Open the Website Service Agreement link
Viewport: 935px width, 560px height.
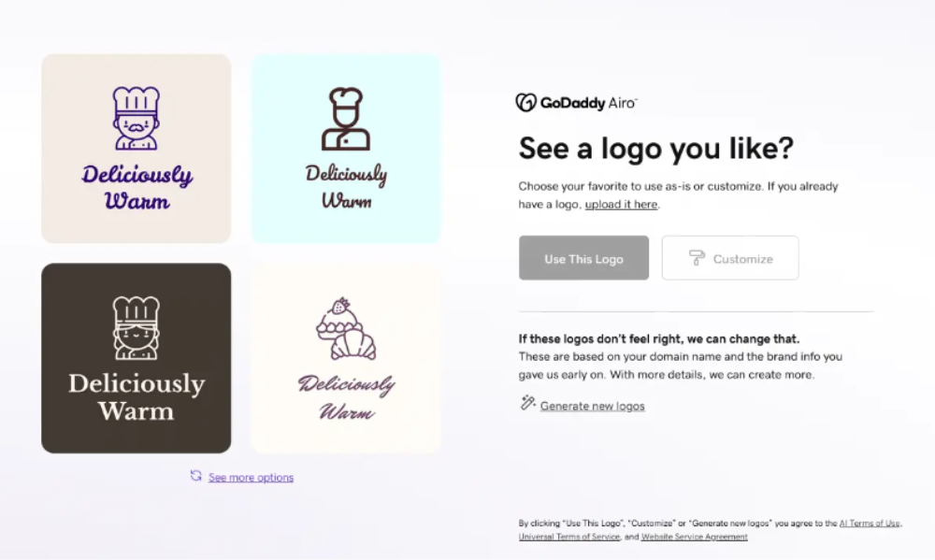(x=694, y=537)
